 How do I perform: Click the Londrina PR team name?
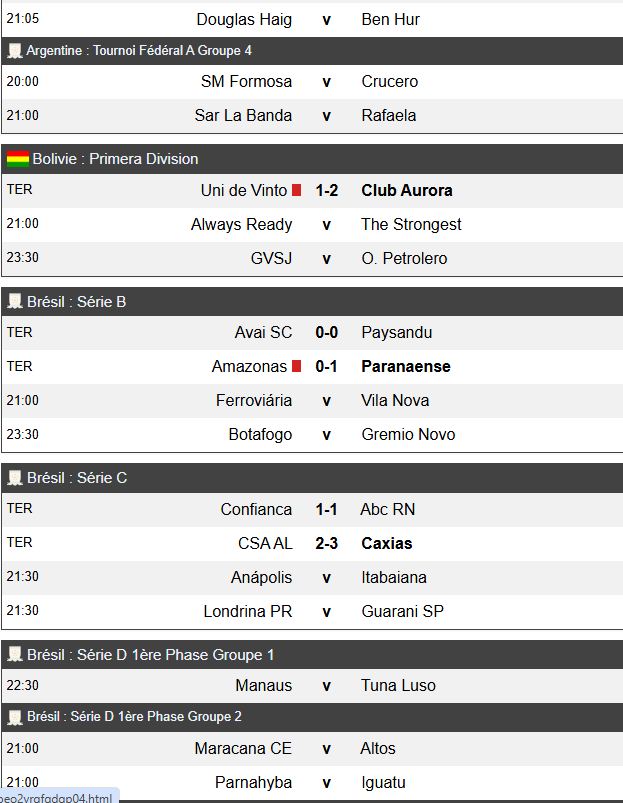pos(247,611)
